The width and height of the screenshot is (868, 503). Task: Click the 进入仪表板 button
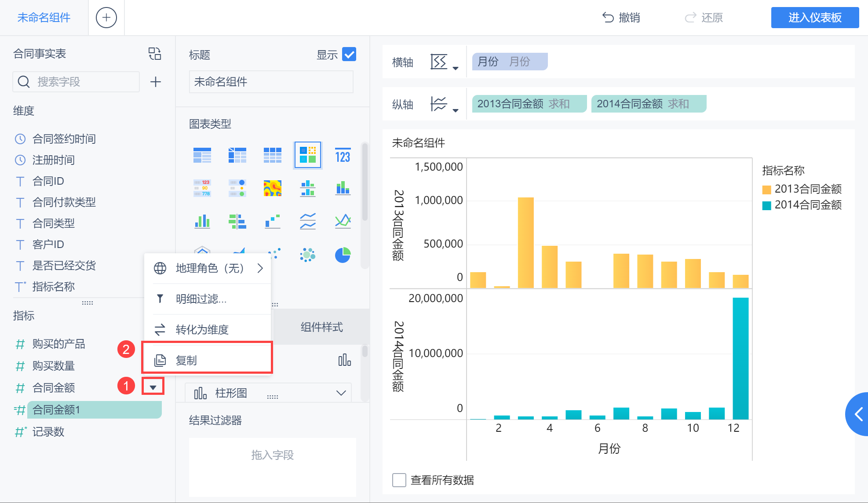pos(814,18)
